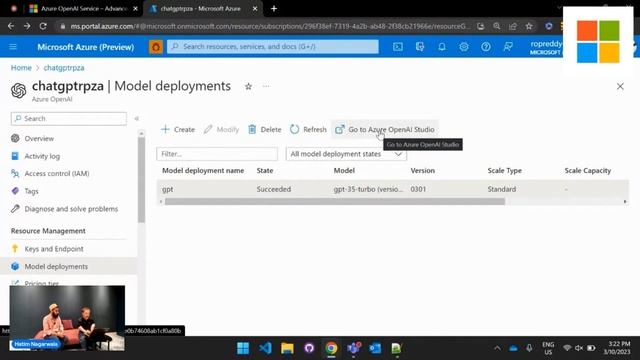Viewport: 640px width, 360px height.
Task: Open Cloud Shell from the top bar
Action: pyautogui.click(x=398, y=47)
